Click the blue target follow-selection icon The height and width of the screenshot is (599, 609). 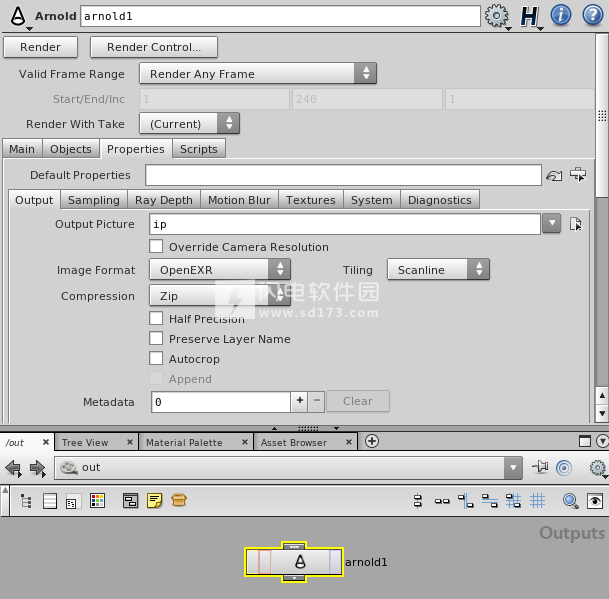pyautogui.click(x=564, y=468)
